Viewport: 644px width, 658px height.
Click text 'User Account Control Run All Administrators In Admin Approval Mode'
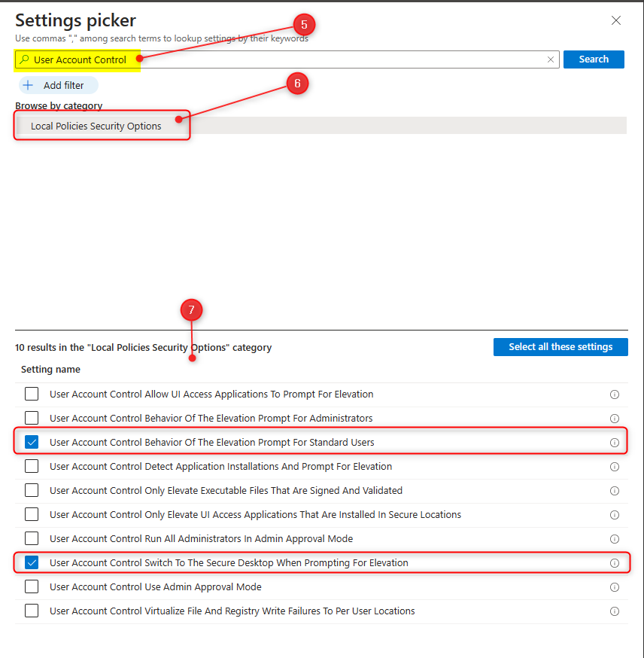pos(202,538)
